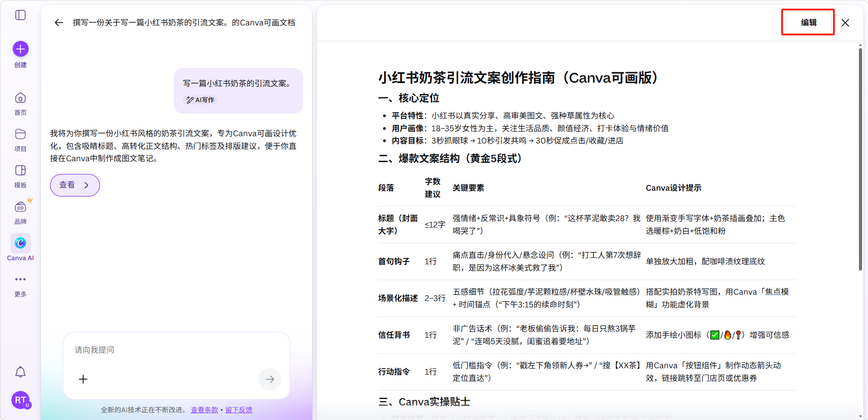868x420 pixels.
Task: Open Templates in sidebar
Action: [20, 176]
